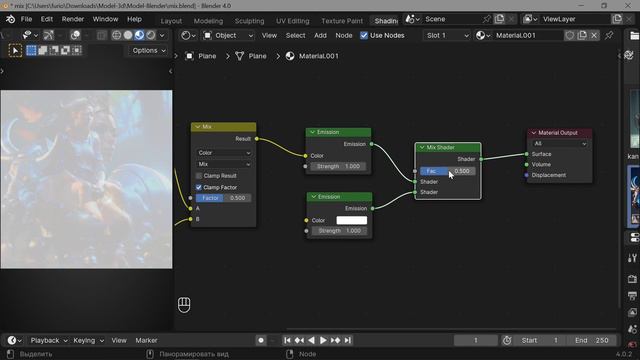
Task: Open Material Output target dropdown All
Action: pyautogui.click(x=559, y=144)
